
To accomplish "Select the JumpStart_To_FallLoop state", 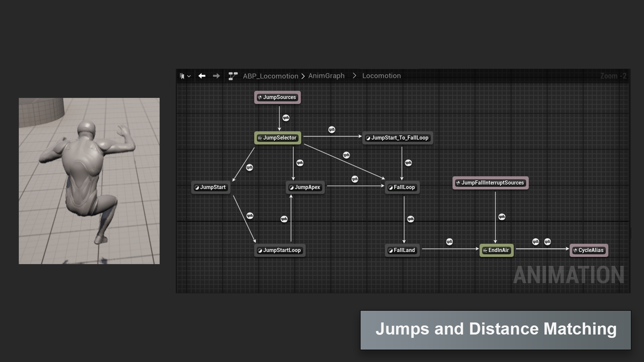I will click(397, 138).
